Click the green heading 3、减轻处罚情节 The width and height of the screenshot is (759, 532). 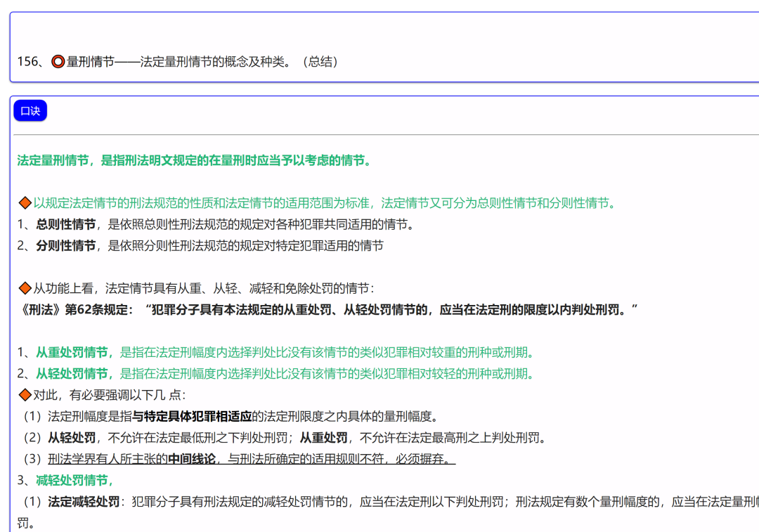coord(66,480)
